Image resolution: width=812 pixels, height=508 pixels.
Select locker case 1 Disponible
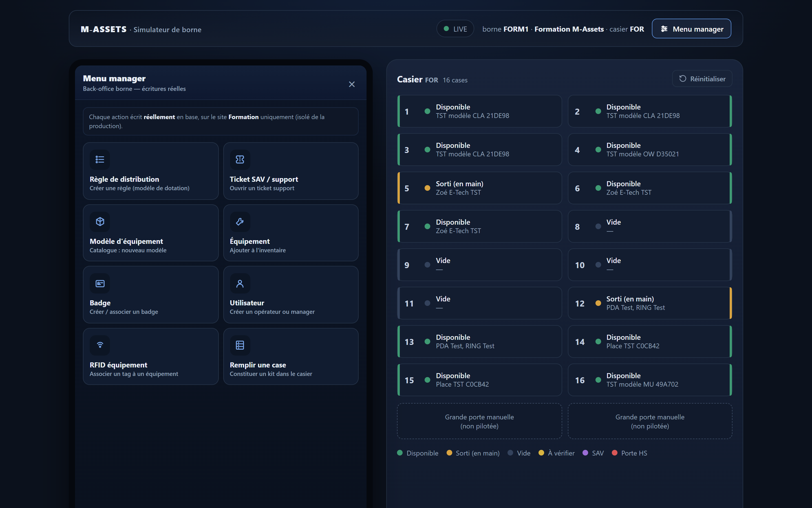(x=480, y=111)
